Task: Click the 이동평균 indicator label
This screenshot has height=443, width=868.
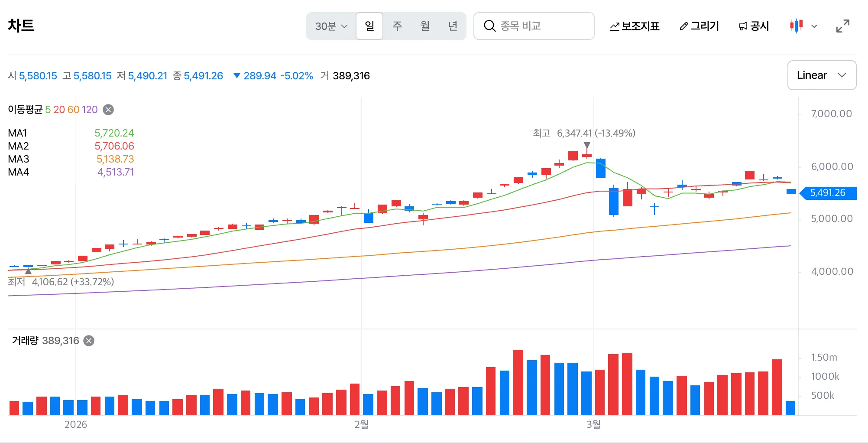Action: pyautogui.click(x=25, y=110)
